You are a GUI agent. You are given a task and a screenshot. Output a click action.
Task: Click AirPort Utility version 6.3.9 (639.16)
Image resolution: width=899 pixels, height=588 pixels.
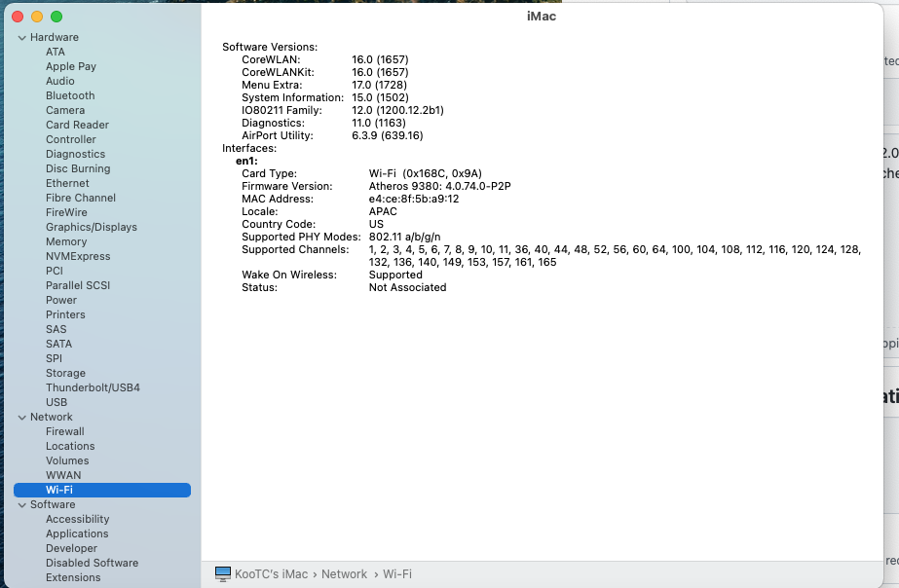(x=388, y=136)
